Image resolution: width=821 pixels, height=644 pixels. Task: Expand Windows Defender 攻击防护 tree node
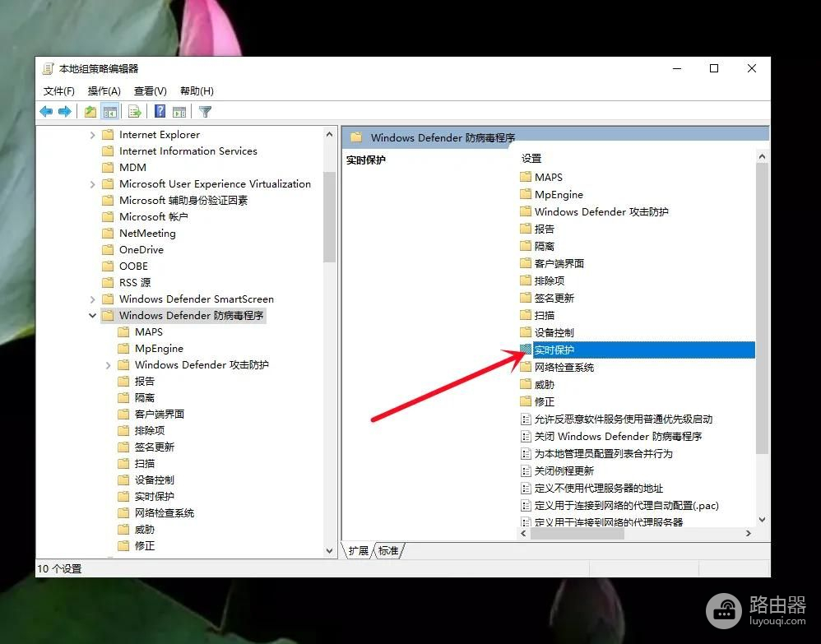(x=108, y=365)
